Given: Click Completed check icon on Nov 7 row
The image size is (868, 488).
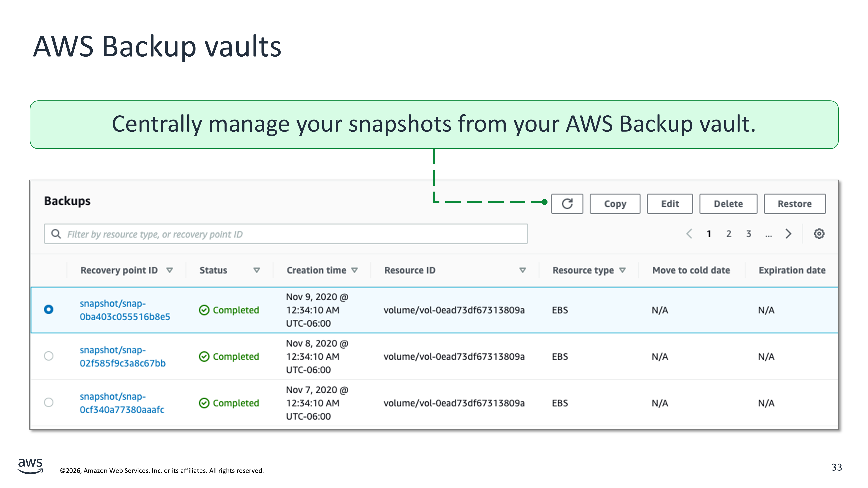Looking at the screenshot, I should click(x=204, y=403).
